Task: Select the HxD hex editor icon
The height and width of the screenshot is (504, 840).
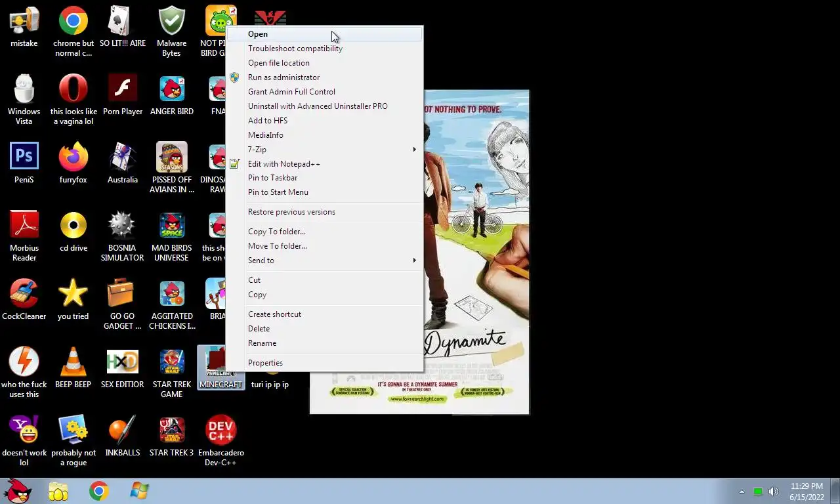Action: [x=123, y=368]
